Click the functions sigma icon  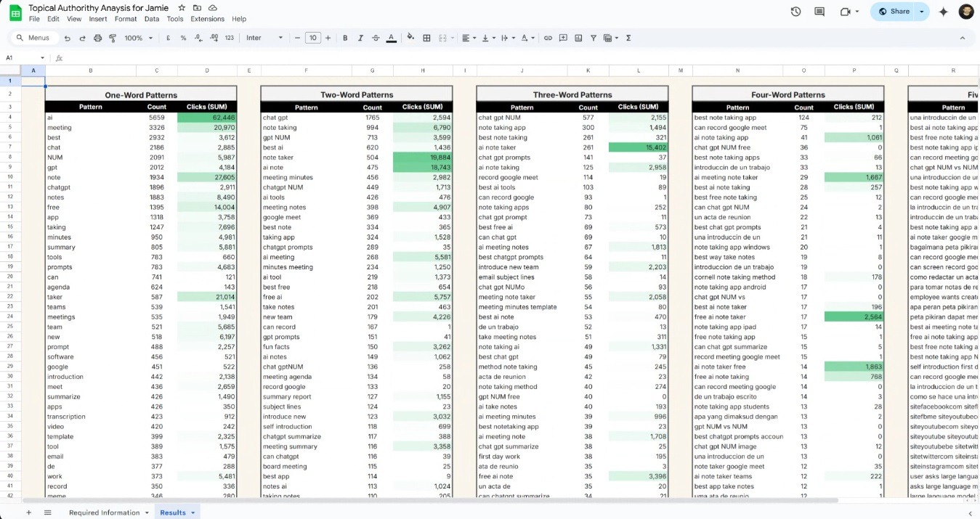(x=628, y=38)
